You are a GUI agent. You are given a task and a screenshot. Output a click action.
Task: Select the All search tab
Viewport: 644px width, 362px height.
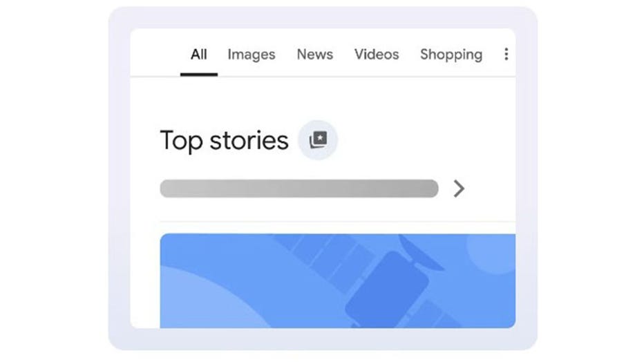(x=199, y=54)
